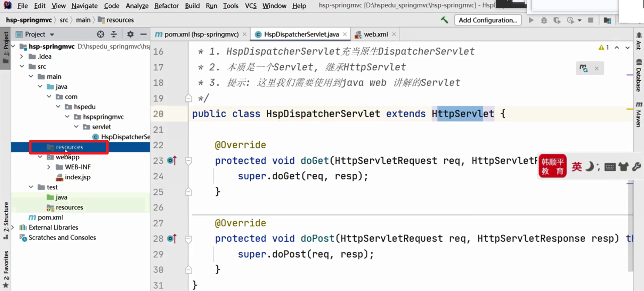
Task: Click Add Configuration button
Action: click(x=488, y=20)
